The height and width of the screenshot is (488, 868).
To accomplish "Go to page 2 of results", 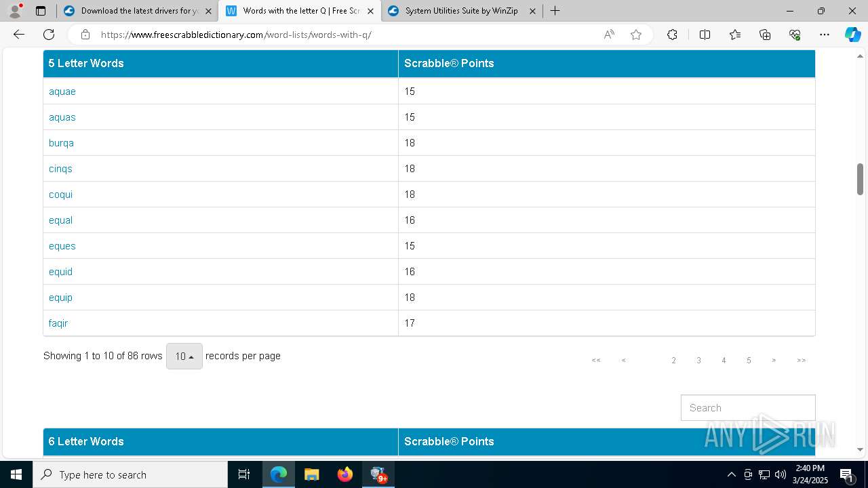I will tap(673, 361).
